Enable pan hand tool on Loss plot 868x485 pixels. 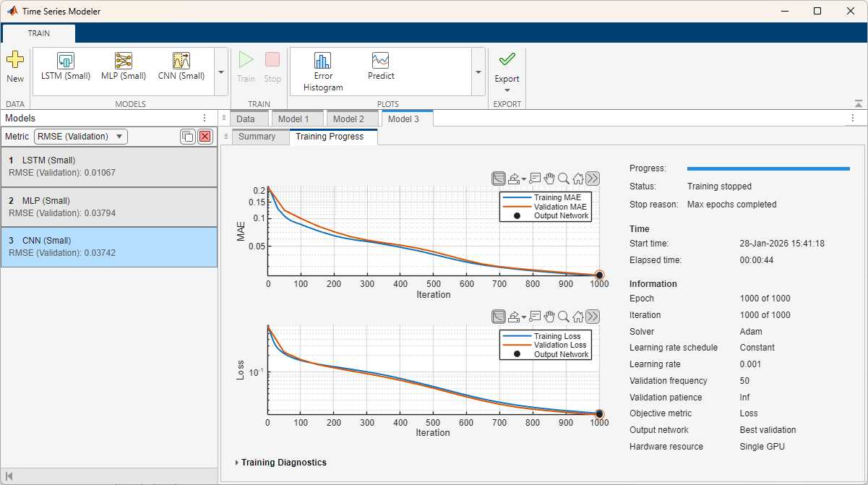[549, 316]
